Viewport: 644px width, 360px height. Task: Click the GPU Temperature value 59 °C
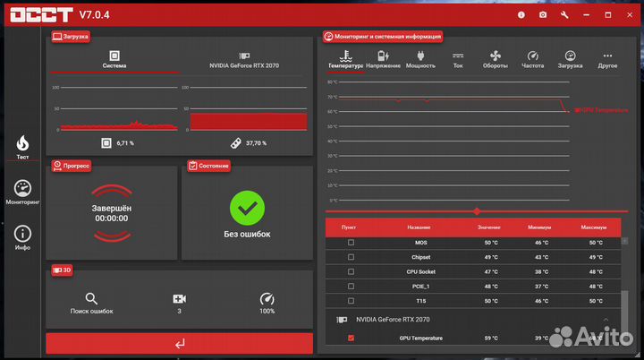click(x=491, y=339)
